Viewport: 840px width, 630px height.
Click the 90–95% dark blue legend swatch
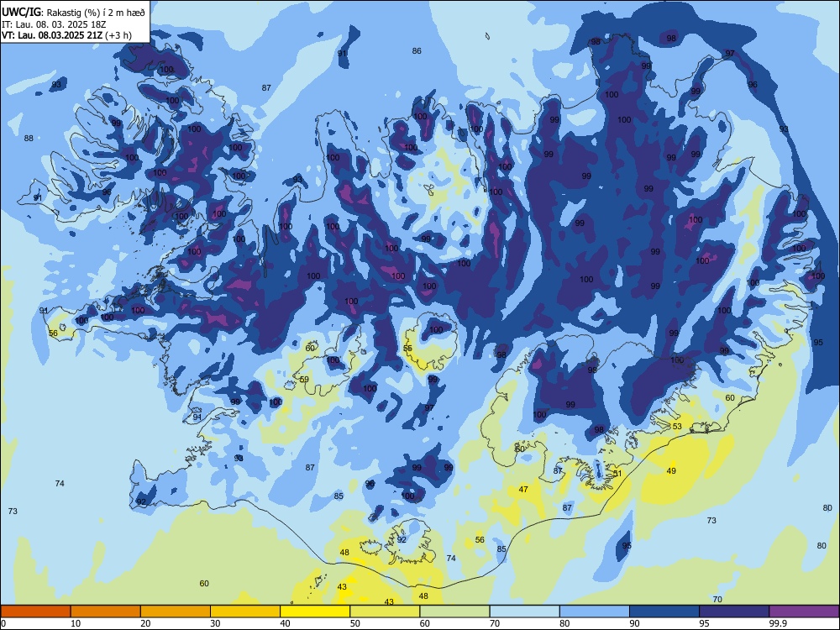tap(664, 612)
